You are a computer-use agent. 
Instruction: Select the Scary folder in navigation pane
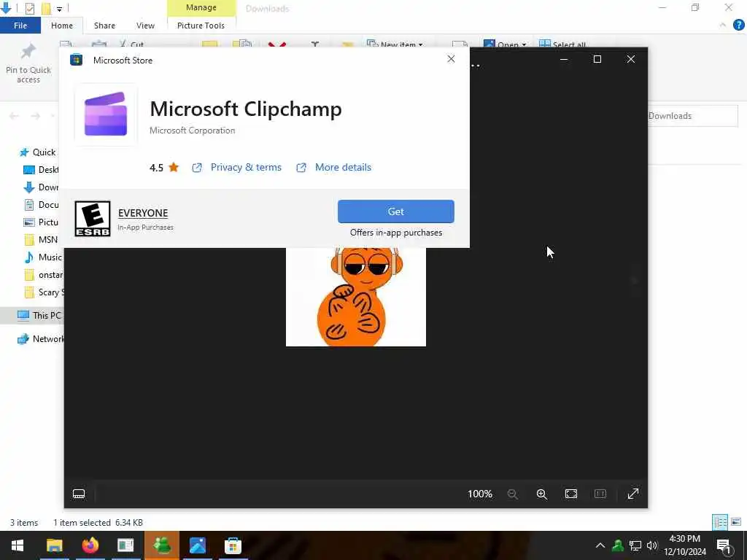[43, 292]
